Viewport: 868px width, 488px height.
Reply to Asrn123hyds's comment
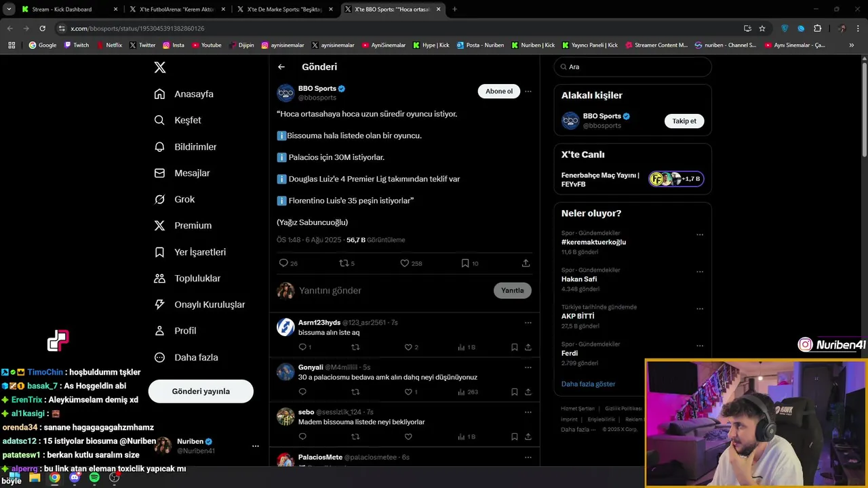(304, 347)
